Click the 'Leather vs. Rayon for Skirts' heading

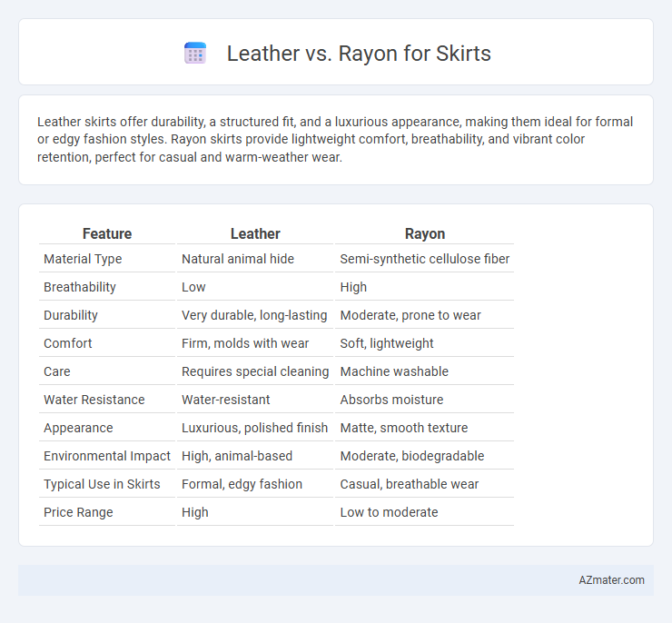359,54
